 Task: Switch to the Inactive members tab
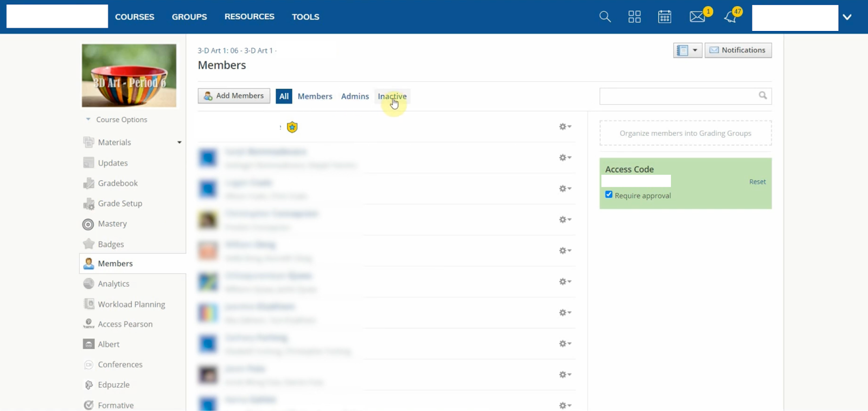[392, 96]
